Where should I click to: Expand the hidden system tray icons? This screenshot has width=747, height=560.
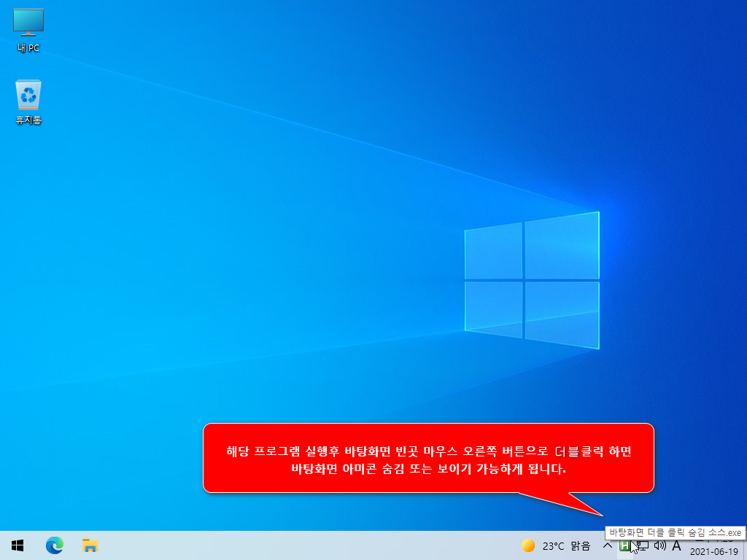pyautogui.click(x=607, y=545)
